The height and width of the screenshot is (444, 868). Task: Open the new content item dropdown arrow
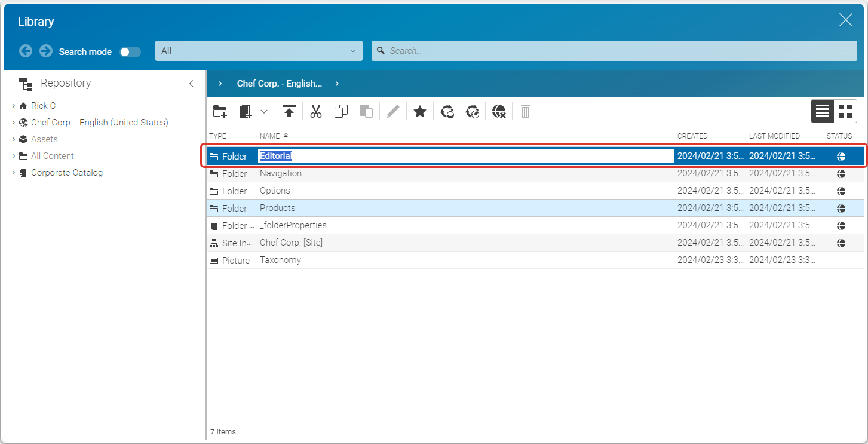(x=264, y=111)
